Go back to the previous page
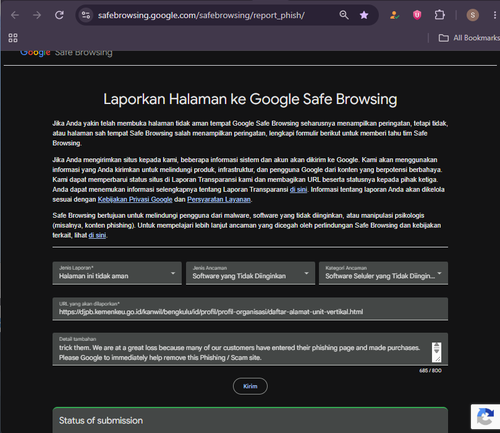 point(15,15)
